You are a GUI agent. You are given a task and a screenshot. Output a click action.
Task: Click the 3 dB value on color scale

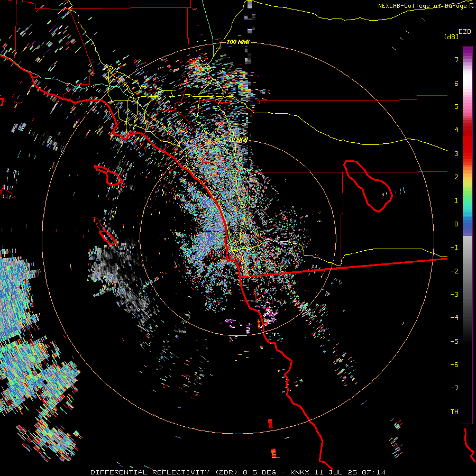pos(456,153)
